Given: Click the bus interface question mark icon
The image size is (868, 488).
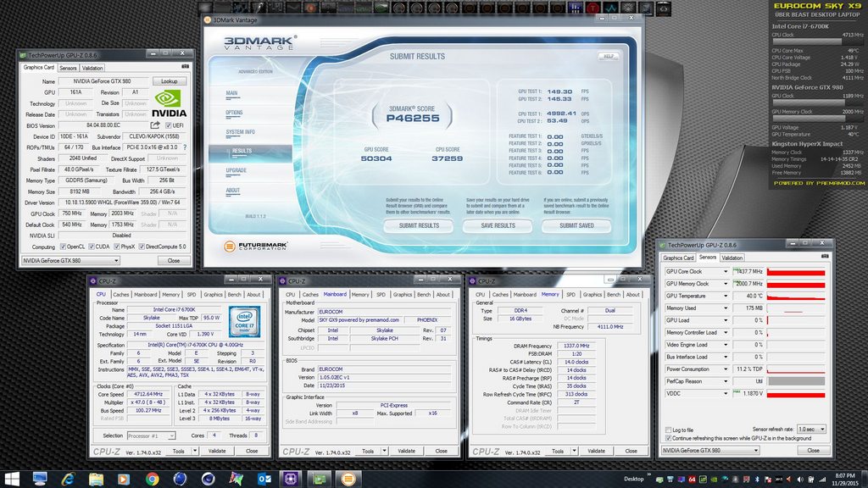Looking at the screenshot, I should (183, 147).
